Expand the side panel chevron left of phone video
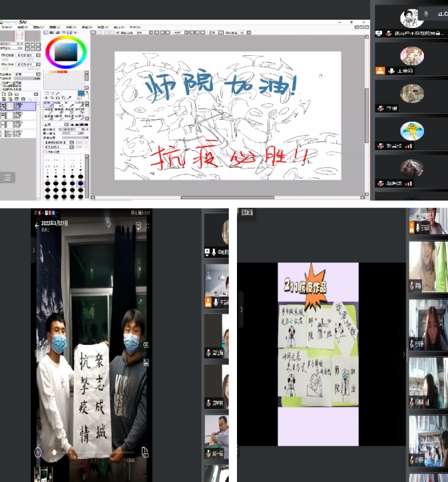Viewport: 448px width, 482px height. [x=34, y=251]
